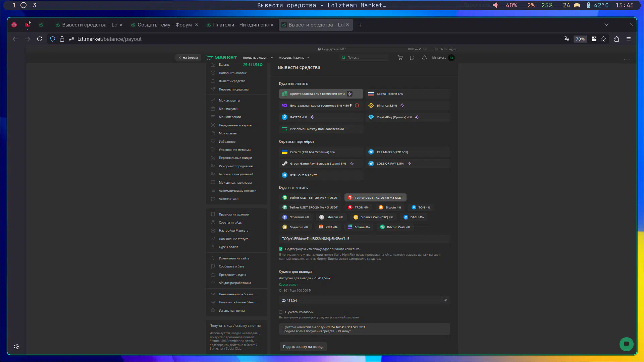
Task: Open the settings gear at bottom left
Action: click(x=17, y=347)
